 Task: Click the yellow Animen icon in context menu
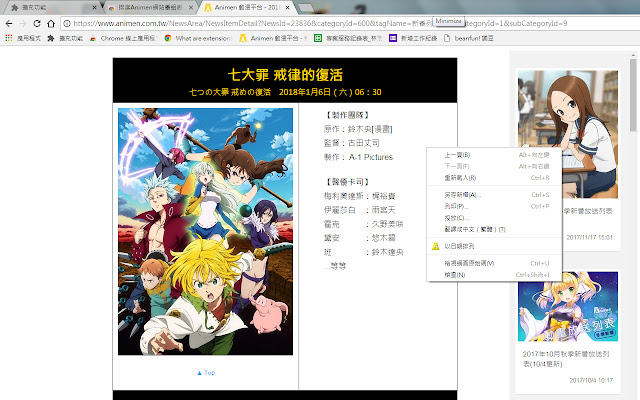click(436, 246)
